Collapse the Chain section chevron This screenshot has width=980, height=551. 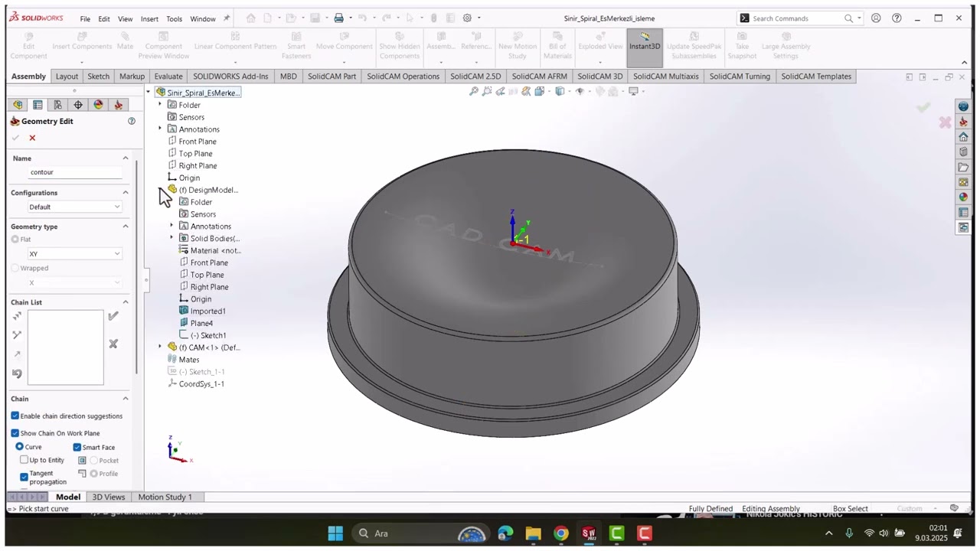126,399
